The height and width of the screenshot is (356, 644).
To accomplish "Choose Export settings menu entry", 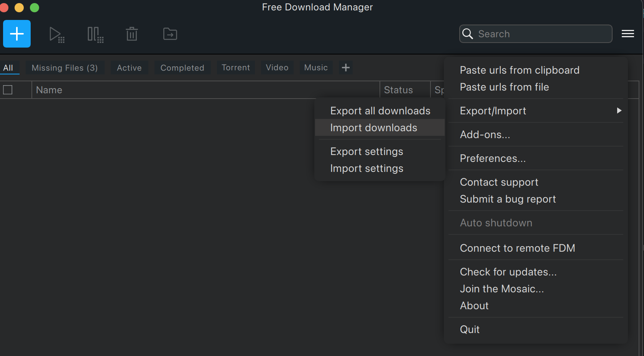I will (366, 152).
